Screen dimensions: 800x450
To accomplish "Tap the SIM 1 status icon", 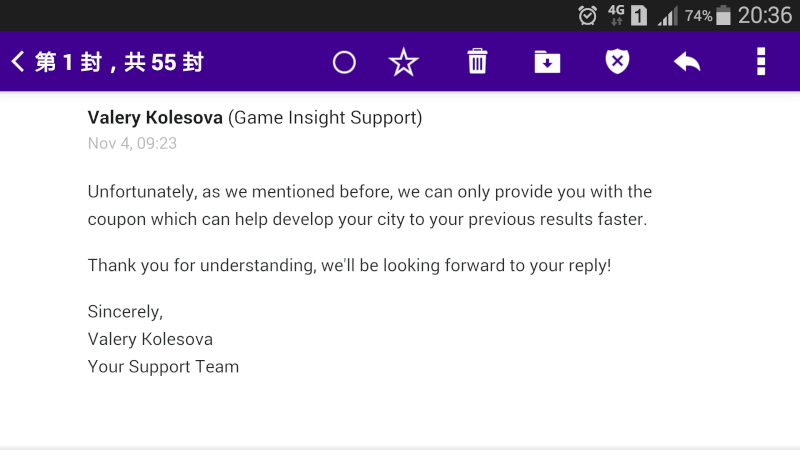I will [639, 15].
